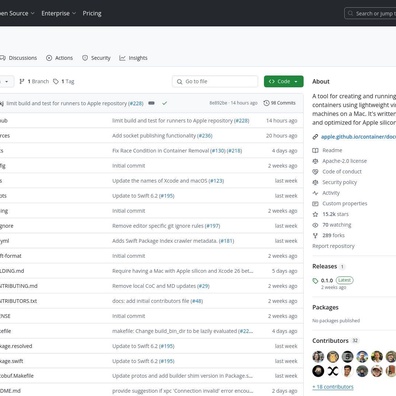Open the Pricing page

point(92,13)
